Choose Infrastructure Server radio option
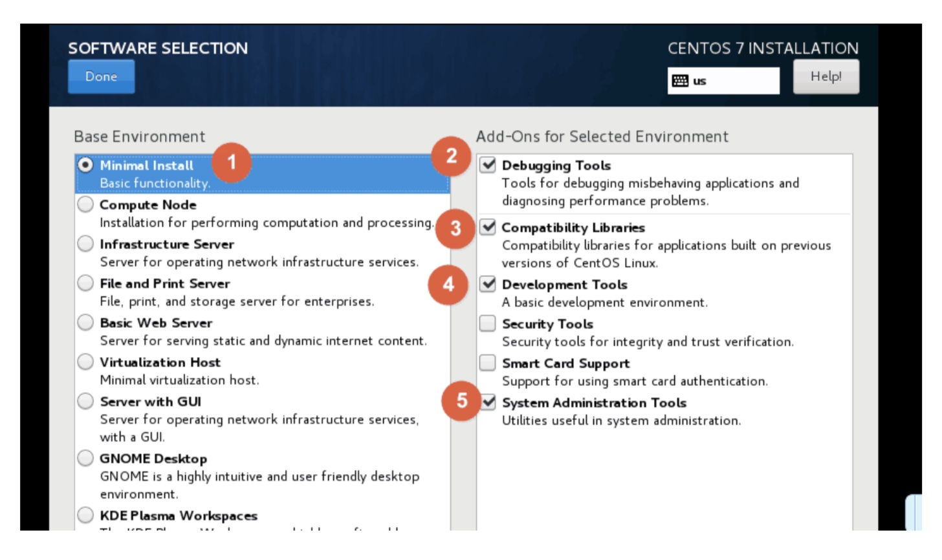Screen dimensions: 942x560 pyautogui.click(x=85, y=244)
